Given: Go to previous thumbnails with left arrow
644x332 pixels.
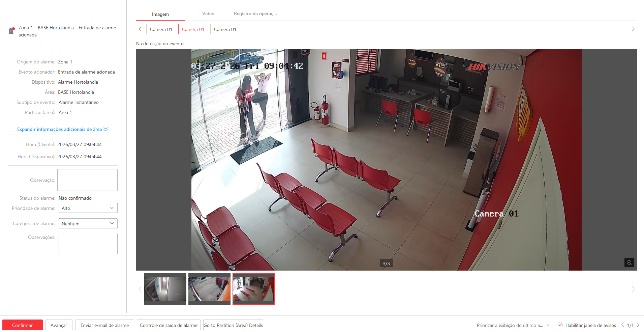Looking at the screenshot, I should (x=140, y=289).
